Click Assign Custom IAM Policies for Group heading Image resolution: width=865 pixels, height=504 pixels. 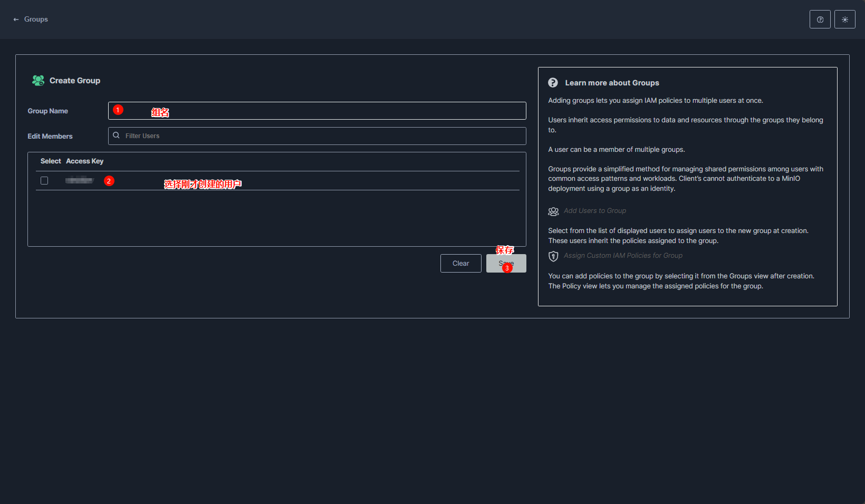(622, 256)
